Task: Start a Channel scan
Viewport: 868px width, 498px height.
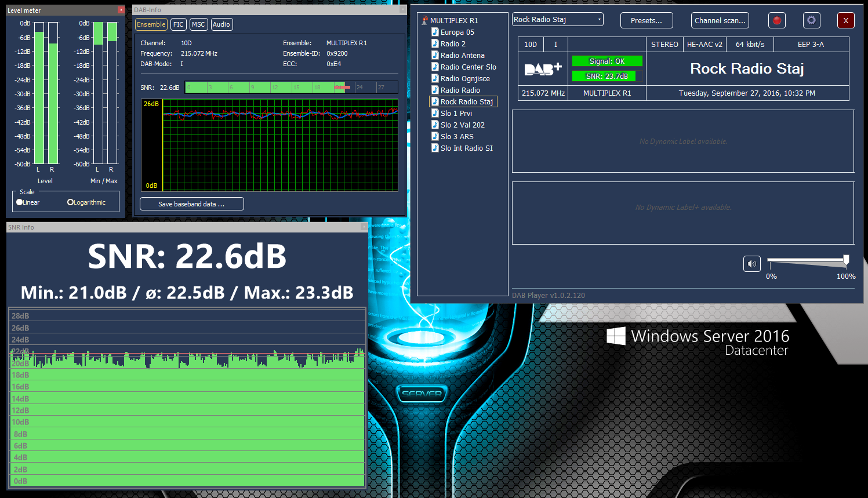Action: click(720, 20)
